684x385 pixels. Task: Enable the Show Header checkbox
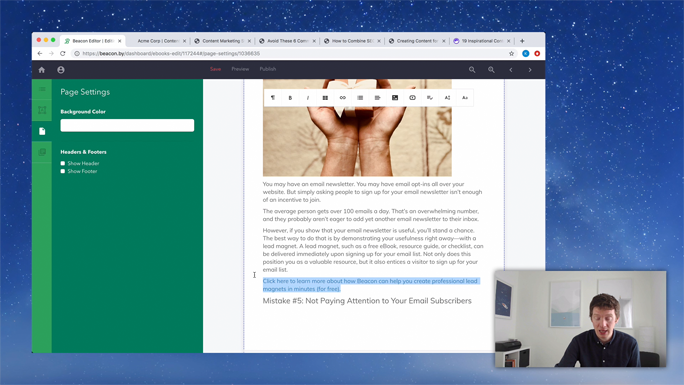pos(63,164)
